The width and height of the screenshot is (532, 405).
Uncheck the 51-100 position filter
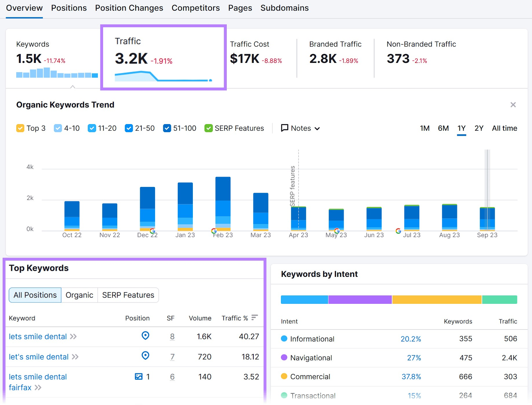[167, 128]
